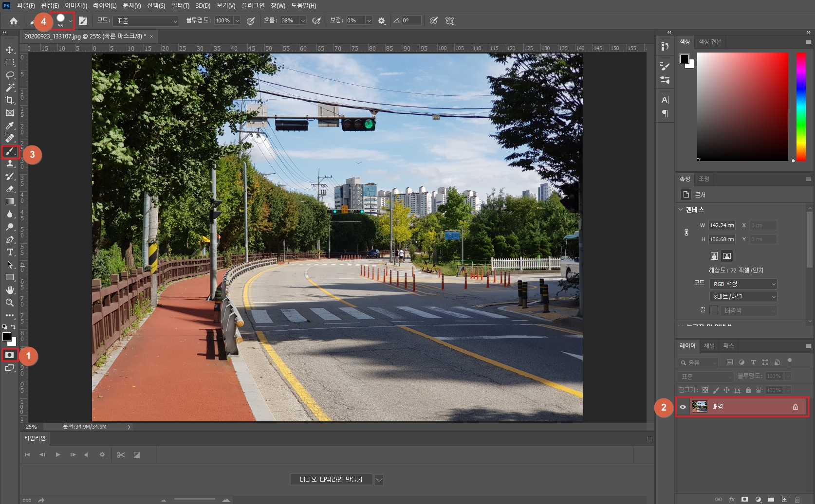Click the Home button in options bar
This screenshot has width=815, height=504.
14,21
